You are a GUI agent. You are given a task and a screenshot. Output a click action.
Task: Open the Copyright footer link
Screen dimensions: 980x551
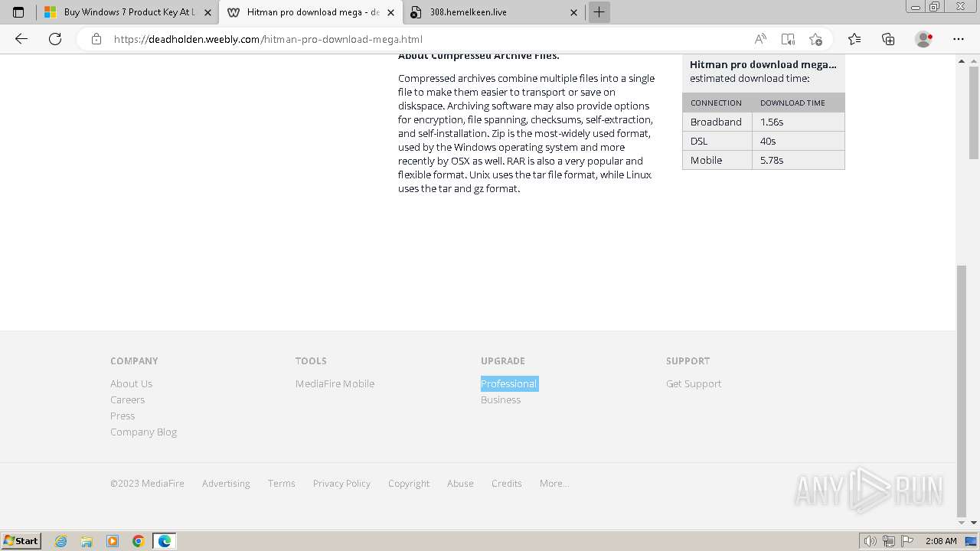point(409,483)
